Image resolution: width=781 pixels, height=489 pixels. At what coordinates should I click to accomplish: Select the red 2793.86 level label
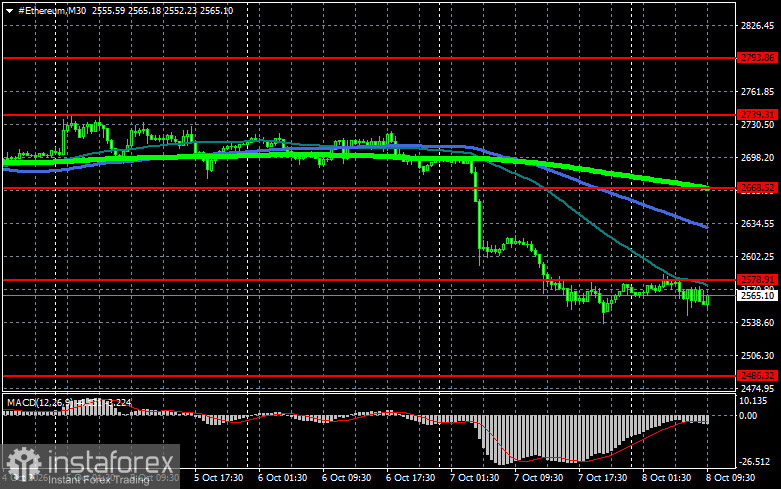[757, 58]
